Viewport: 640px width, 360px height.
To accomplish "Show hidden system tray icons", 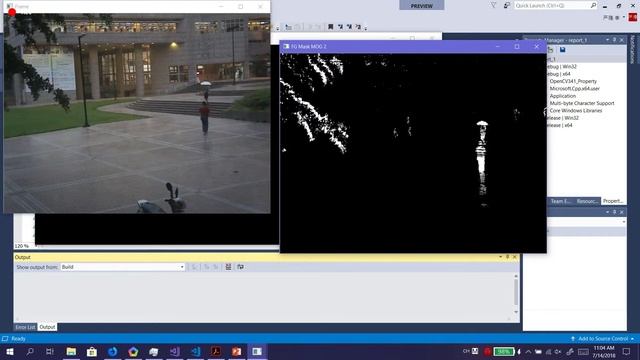I will tap(529, 351).
